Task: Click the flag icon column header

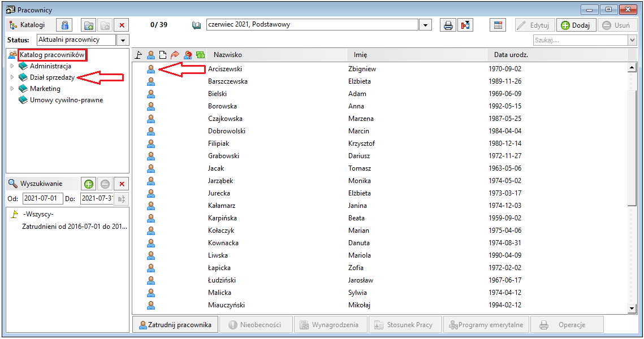Action: [139, 55]
